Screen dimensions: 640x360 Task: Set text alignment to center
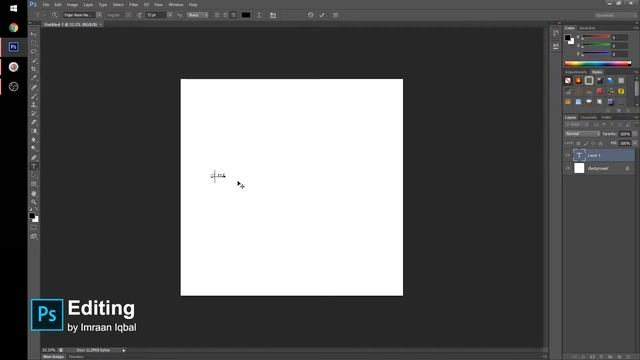[x=225, y=15]
